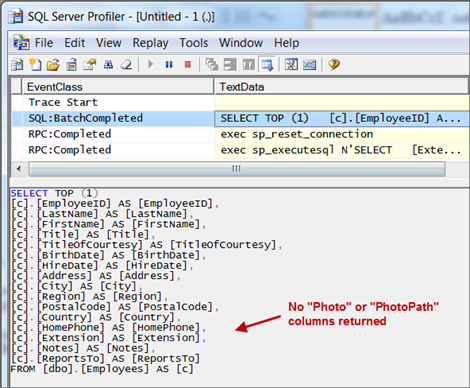Click the '[c].[Country] AS [Country]' line

click(x=95, y=317)
